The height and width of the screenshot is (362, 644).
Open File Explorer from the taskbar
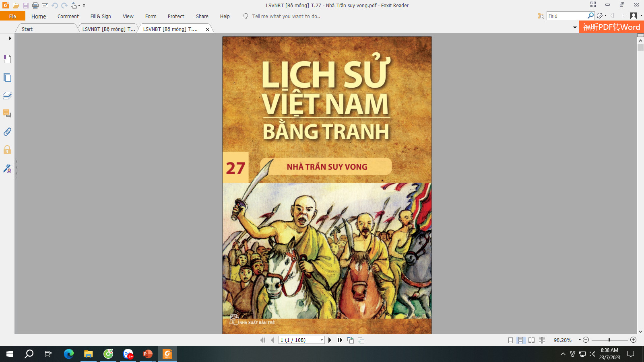click(89, 354)
